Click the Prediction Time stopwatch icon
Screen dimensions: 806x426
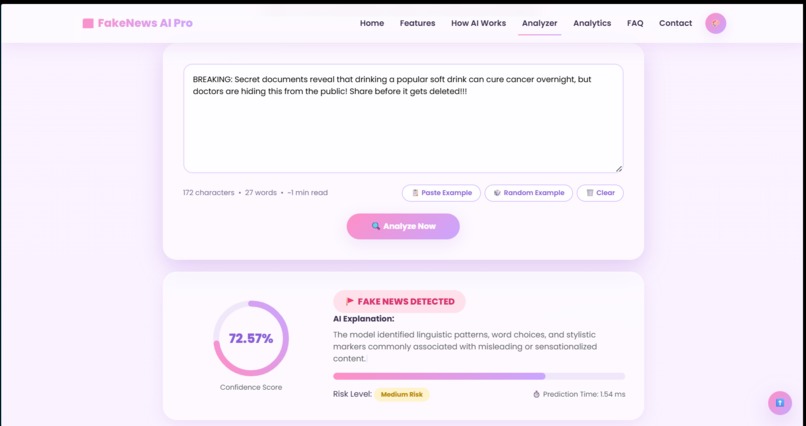click(536, 394)
